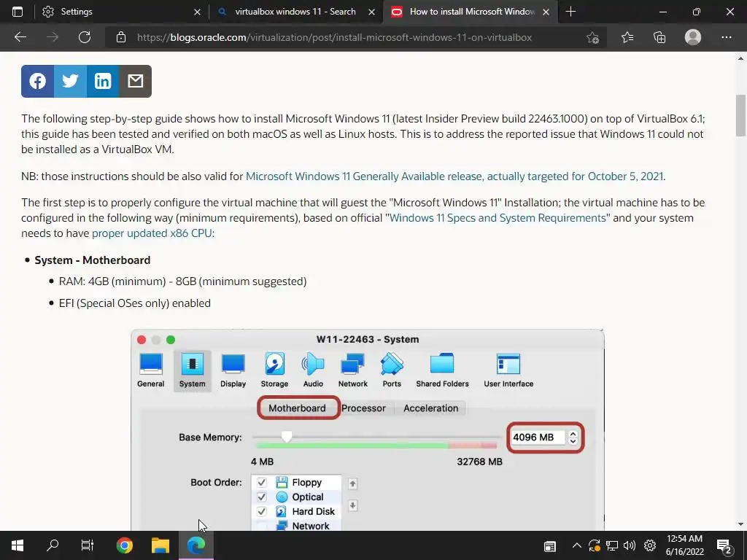Open File Explorer from taskbar
747x560 pixels.
pos(160,545)
